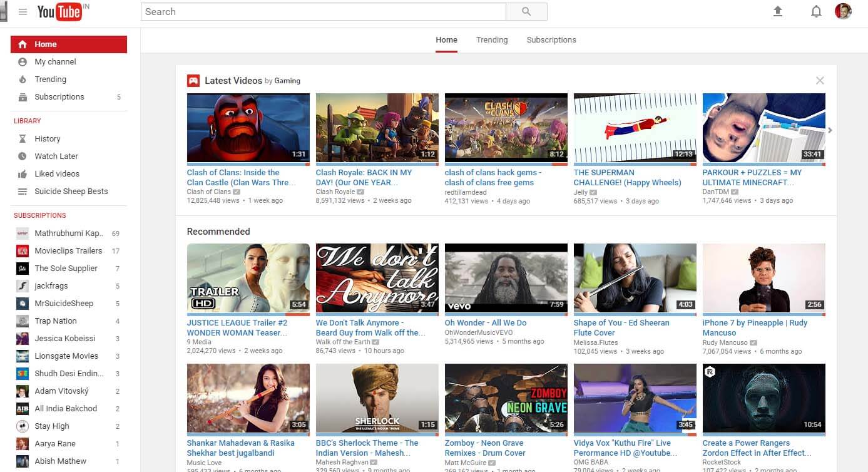This screenshot has width=868, height=472.
Task: Open the Trap Nation subscription channel
Action: click(56, 321)
